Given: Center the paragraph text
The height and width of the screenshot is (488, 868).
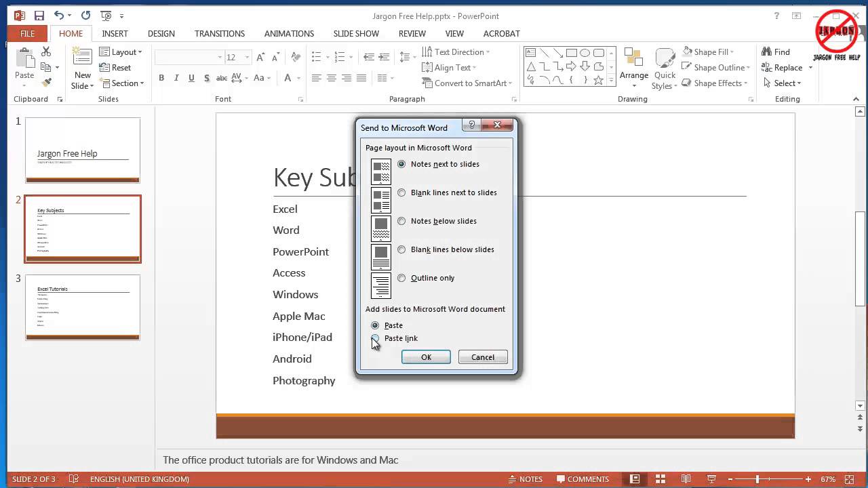Looking at the screenshot, I should (332, 78).
